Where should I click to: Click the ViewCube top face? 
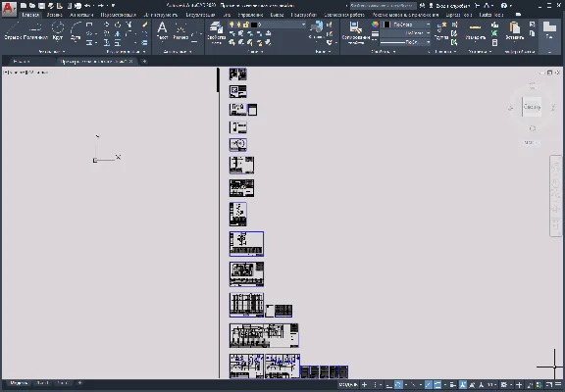(532, 107)
